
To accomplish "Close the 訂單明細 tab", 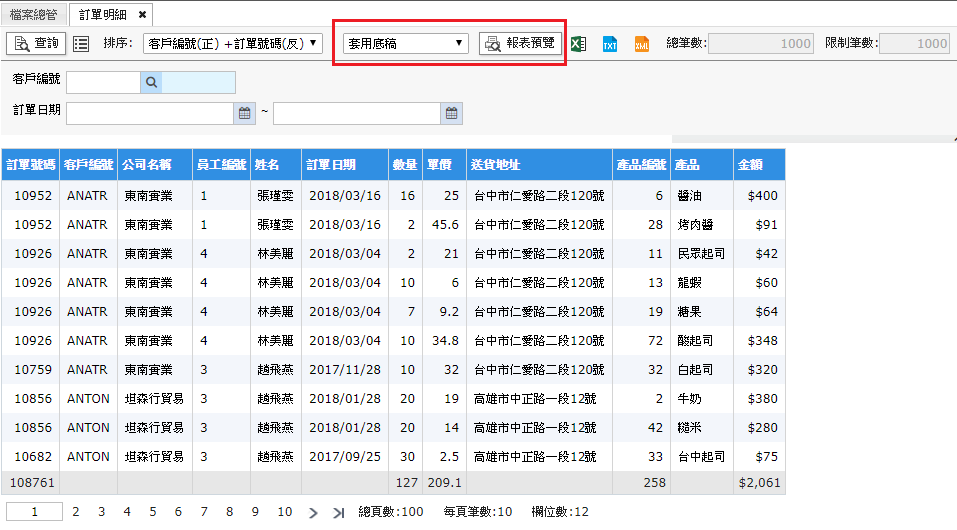I will click(x=142, y=15).
